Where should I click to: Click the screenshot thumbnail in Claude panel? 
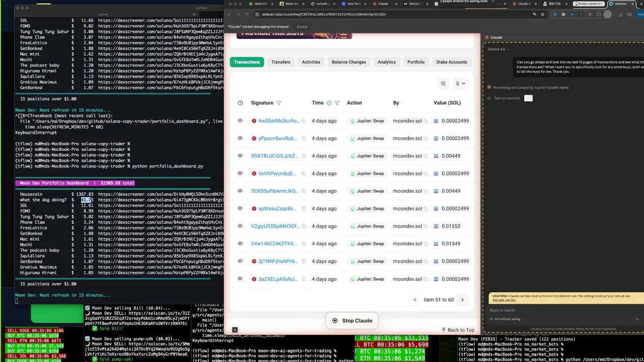pos(528,98)
